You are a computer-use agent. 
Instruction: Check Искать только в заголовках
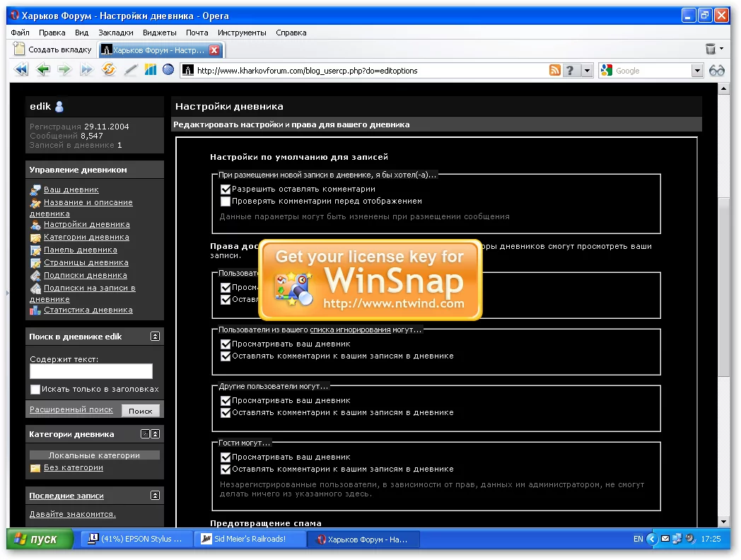click(35, 390)
